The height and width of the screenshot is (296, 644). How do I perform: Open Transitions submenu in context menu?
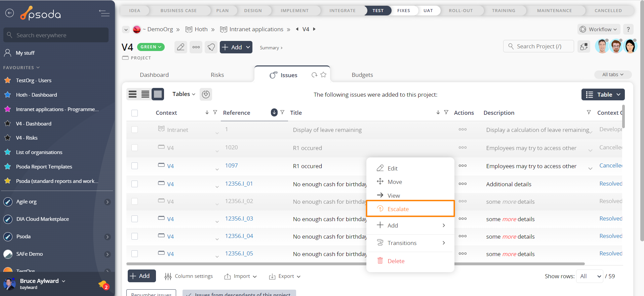click(x=410, y=243)
